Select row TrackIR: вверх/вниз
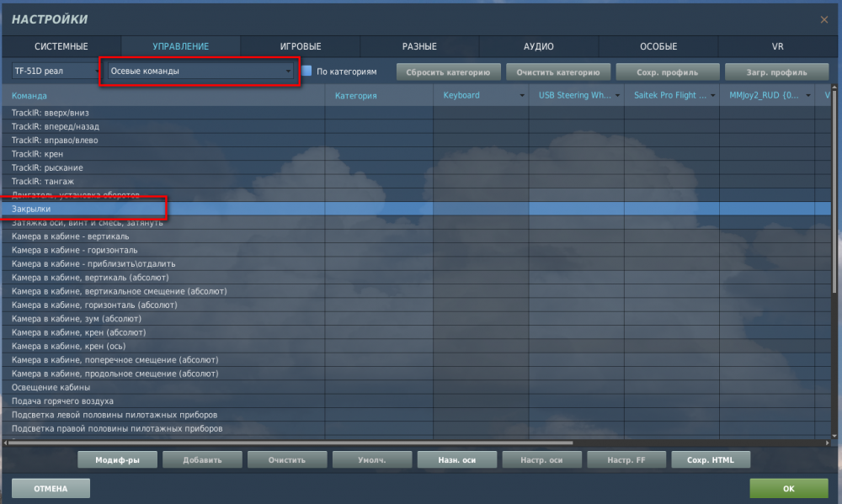842x504 pixels. point(417,113)
